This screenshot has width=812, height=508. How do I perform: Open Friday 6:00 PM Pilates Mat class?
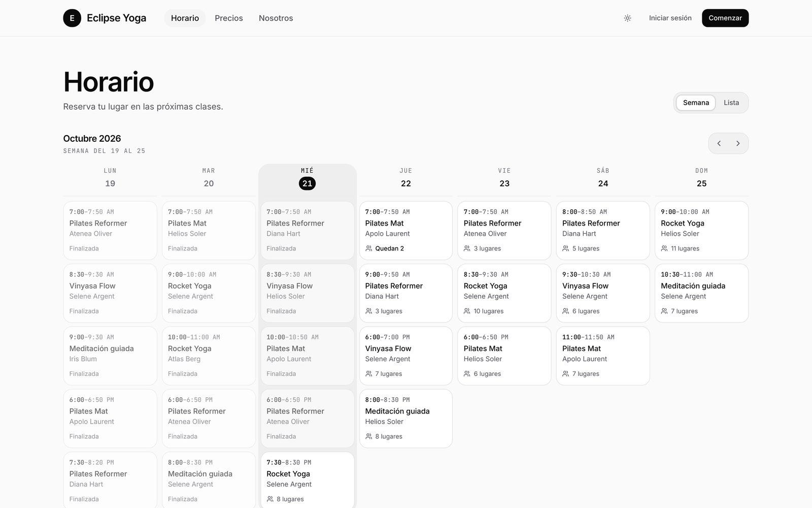pos(504,356)
